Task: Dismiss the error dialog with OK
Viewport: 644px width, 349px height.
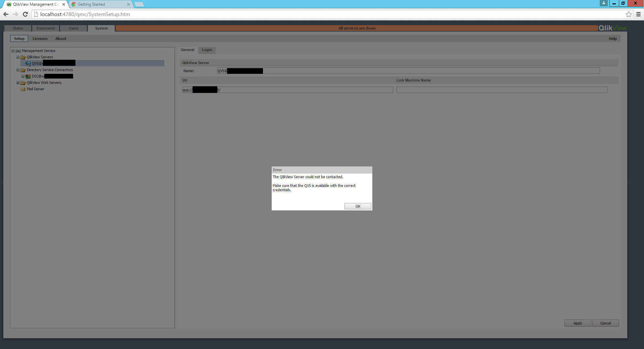Action: (358, 206)
